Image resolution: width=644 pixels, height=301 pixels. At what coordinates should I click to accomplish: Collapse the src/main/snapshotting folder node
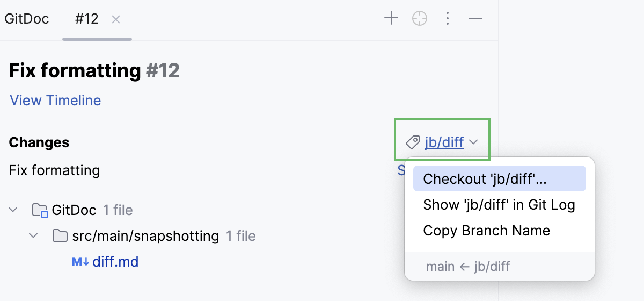pyautogui.click(x=33, y=235)
